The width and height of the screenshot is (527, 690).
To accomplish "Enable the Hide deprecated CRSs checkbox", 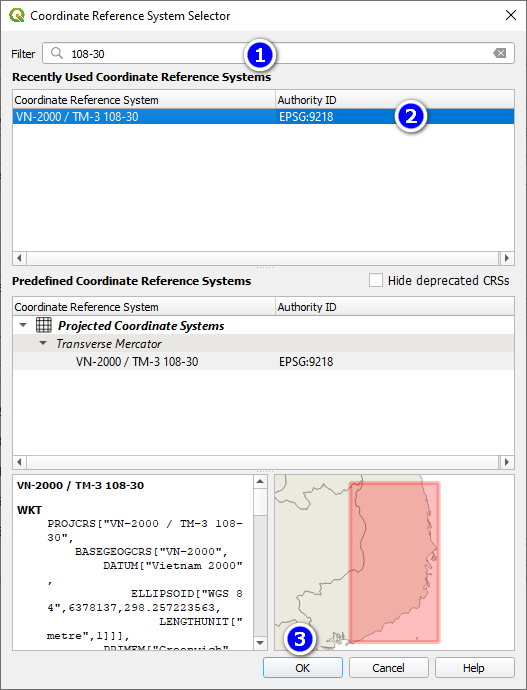I will pyautogui.click(x=375, y=280).
